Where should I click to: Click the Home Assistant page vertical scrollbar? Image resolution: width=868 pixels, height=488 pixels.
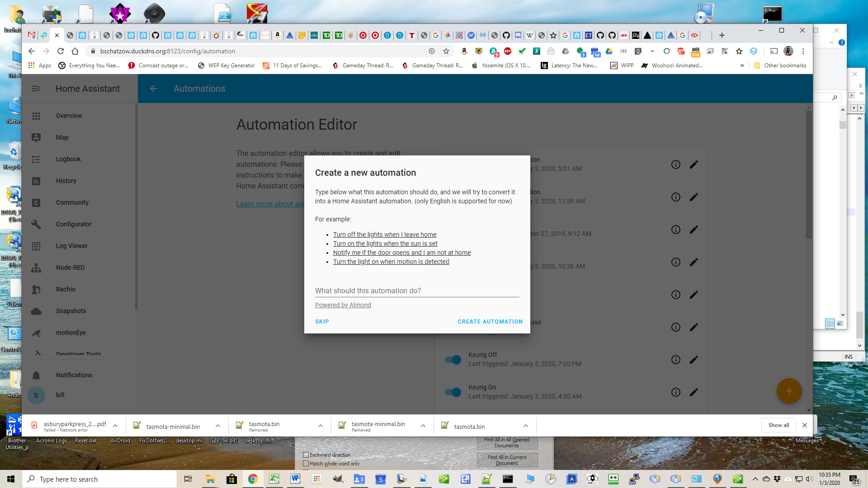coord(809,175)
